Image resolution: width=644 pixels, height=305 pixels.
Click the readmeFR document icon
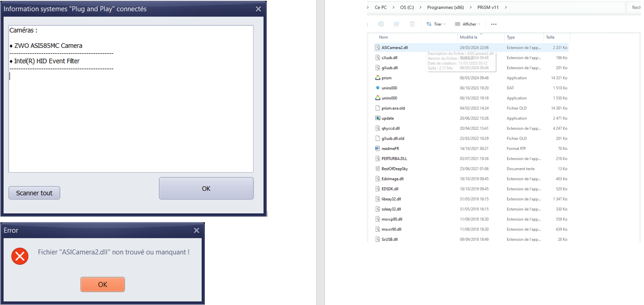tap(378, 149)
